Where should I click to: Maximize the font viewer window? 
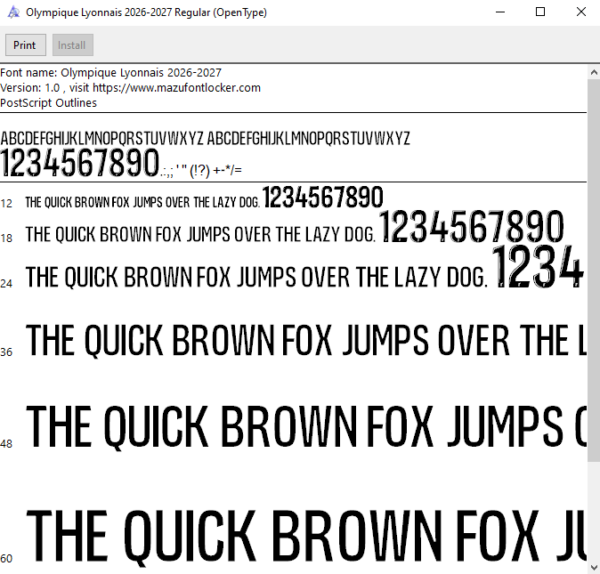click(540, 12)
